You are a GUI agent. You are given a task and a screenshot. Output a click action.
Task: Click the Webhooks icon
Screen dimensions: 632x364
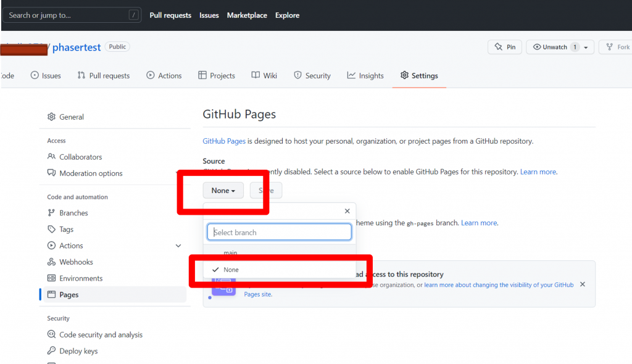51,262
